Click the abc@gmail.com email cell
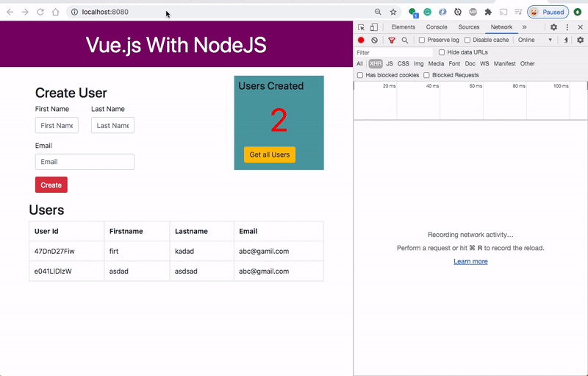The width and height of the screenshot is (588, 376). coord(279,271)
